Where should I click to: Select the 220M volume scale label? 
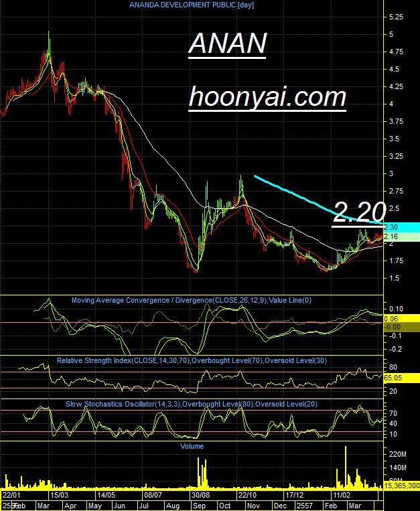pyautogui.click(x=397, y=454)
